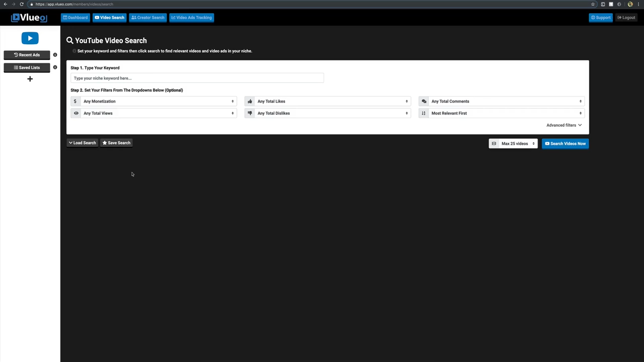Open the Any Total Dislikes dropdown
The width and height of the screenshot is (644, 362).
pyautogui.click(x=333, y=113)
